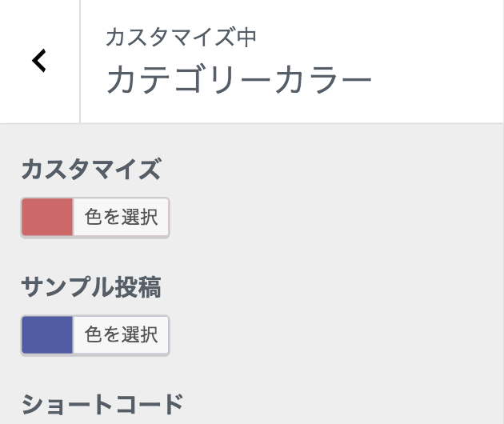Select the カテゴリーカラー section heading

pos(238,81)
